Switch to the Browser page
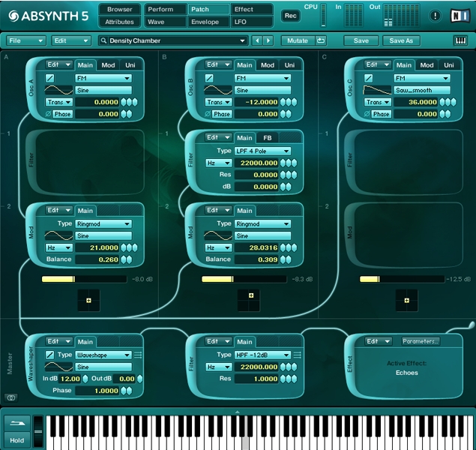Image resolution: width=476 pixels, height=450 pixels. (120, 9)
